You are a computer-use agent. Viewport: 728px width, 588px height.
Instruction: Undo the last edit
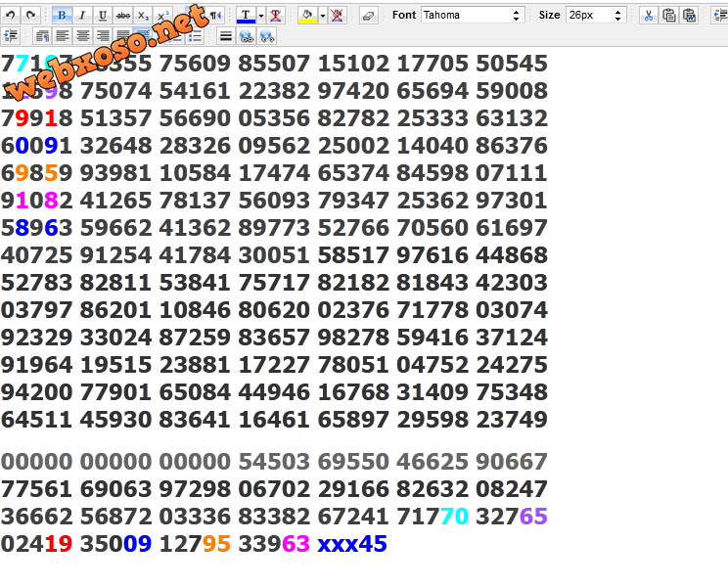[10, 16]
